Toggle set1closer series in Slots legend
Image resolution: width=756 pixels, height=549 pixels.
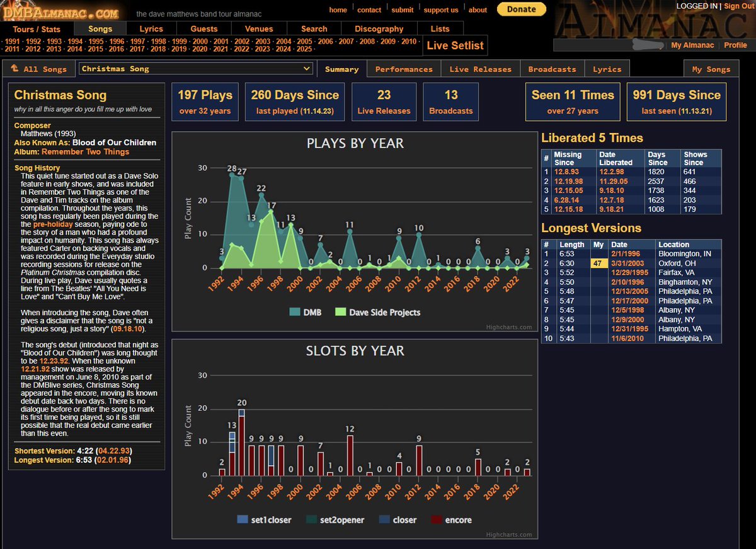[x=264, y=520]
